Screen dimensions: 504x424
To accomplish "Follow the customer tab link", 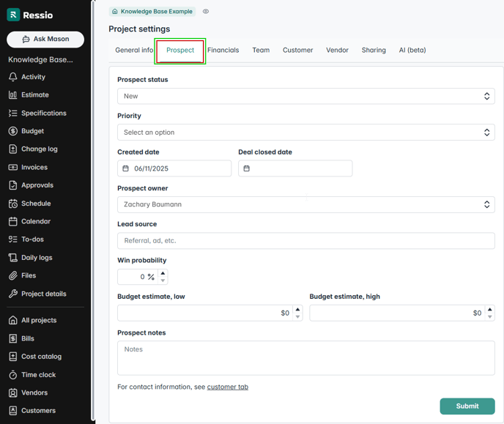I will point(227,387).
